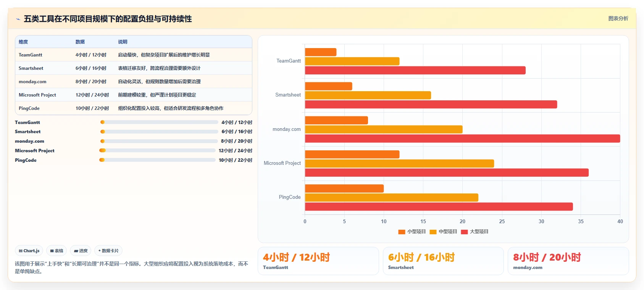Select Smartsheet table row name cell
Screen dimensions: 644x290
[x=31, y=68]
